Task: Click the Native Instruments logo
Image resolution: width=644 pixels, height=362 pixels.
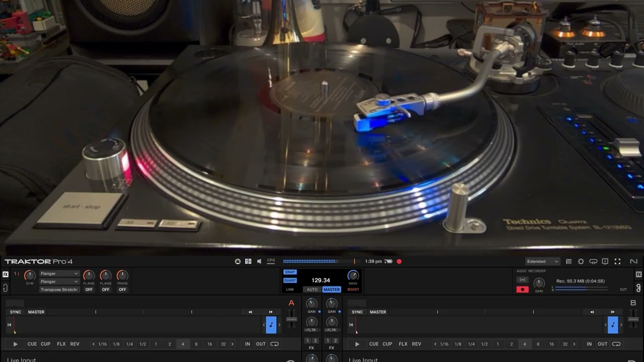Action: click(x=633, y=261)
